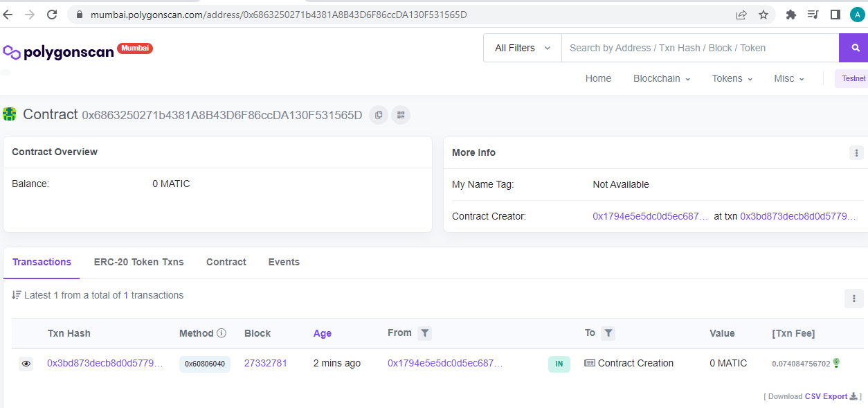Click Not Available name tag
This screenshot has height=408, width=868.
621,184
